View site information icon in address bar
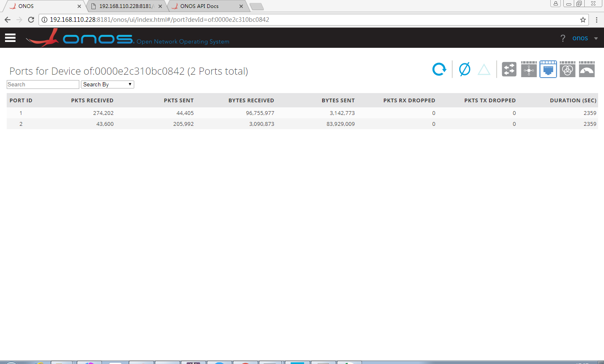 click(x=44, y=20)
